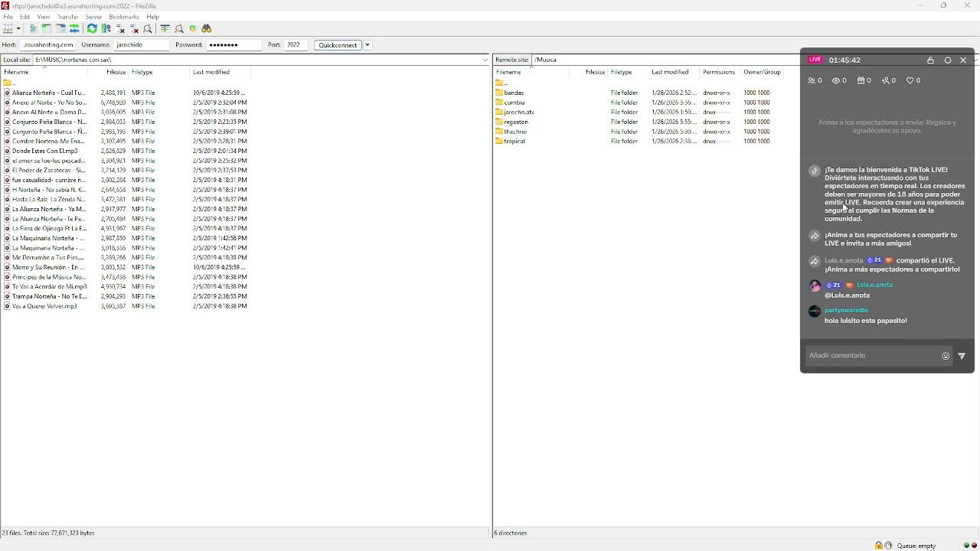Sort local files by Last modified column
980x551 pixels.
(x=220, y=72)
